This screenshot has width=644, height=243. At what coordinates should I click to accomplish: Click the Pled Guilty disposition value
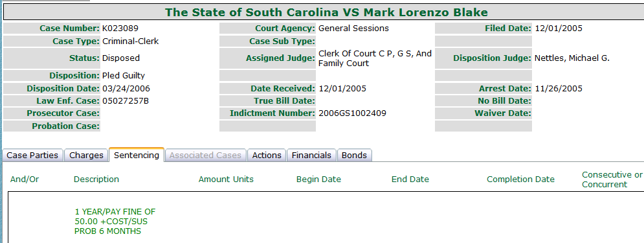click(x=124, y=76)
